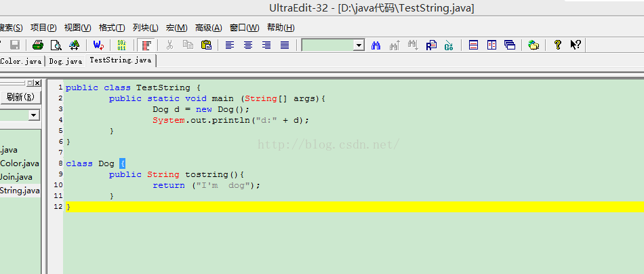Click the Find binoculars icon
This screenshot has height=274, width=644.
click(376, 45)
